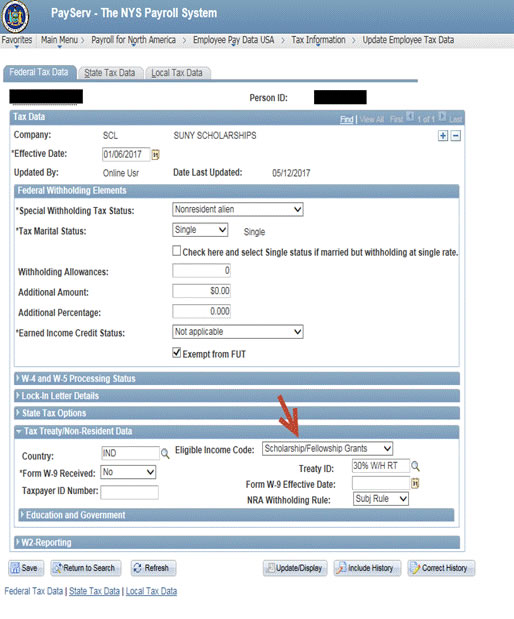Open Tax Marital Status dropdown
The image size is (514, 619).
point(200,230)
